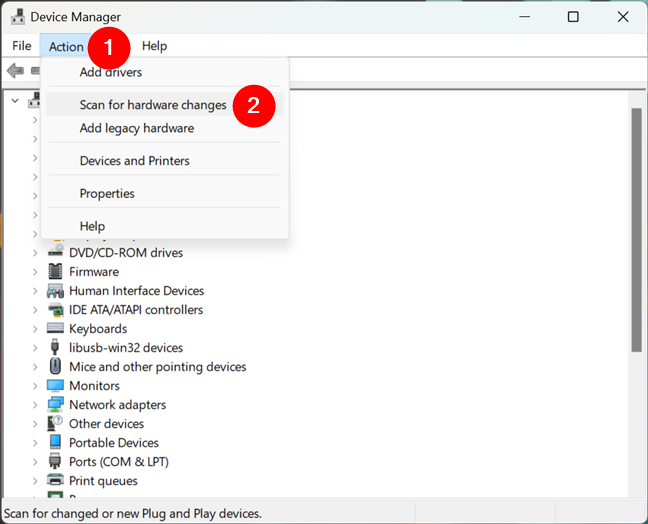Expand the Monitors category
The image size is (648, 524).
(x=35, y=386)
